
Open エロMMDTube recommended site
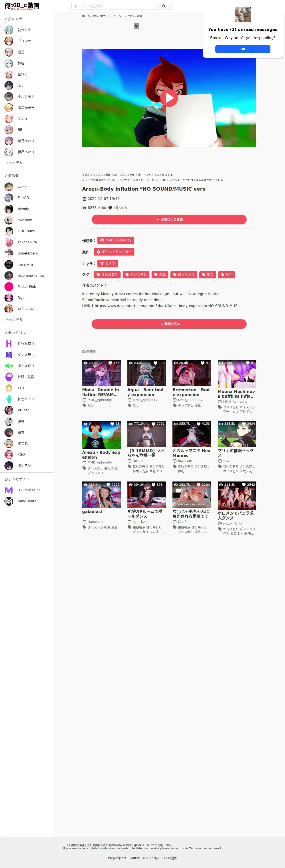pyautogui.click(x=27, y=490)
